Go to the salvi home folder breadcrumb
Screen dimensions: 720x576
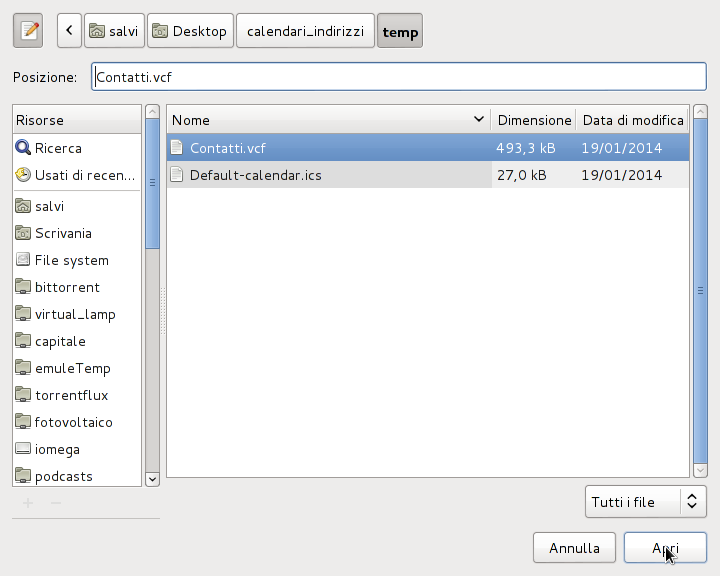pos(114,31)
